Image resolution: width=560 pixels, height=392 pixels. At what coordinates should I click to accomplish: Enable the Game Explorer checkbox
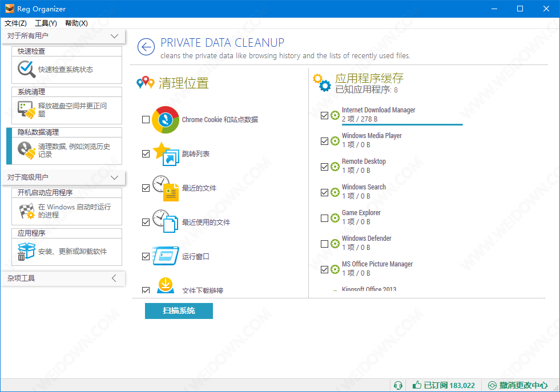[324, 218]
